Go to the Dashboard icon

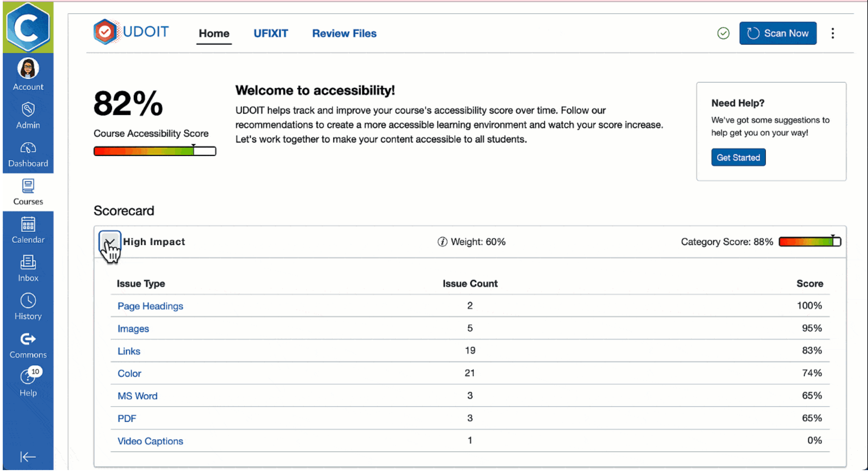(28, 148)
